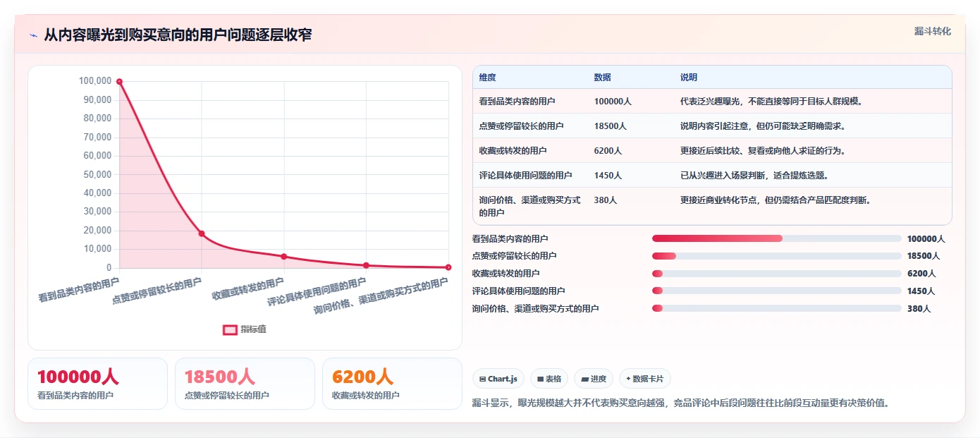The image size is (980, 438).
Task: Click the footer note beginning 漏斗显示
Action: tap(680, 403)
